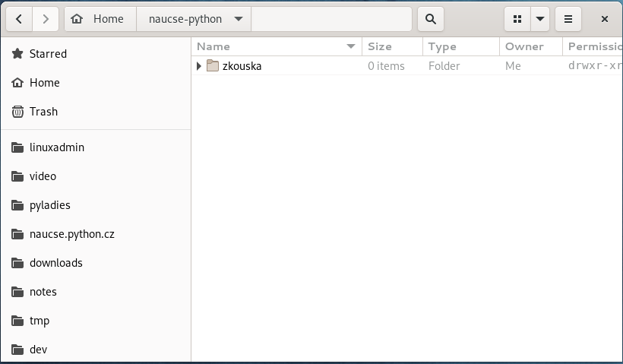623x364 pixels.
Task: Open the view options dropdown arrow
Action: pyautogui.click(x=540, y=19)
